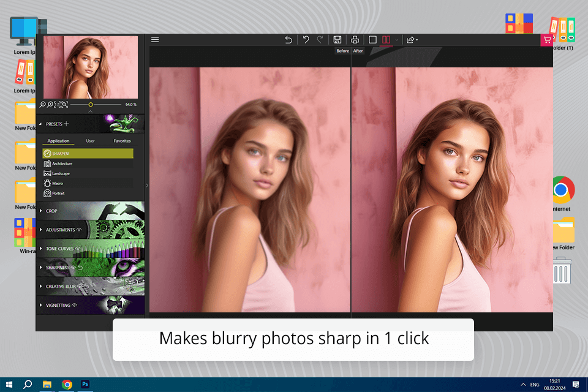Image resolution: width=588 pixels, height=392 pixels.
Task: Open the taskbar clock and date
Action: coord(555,385)
